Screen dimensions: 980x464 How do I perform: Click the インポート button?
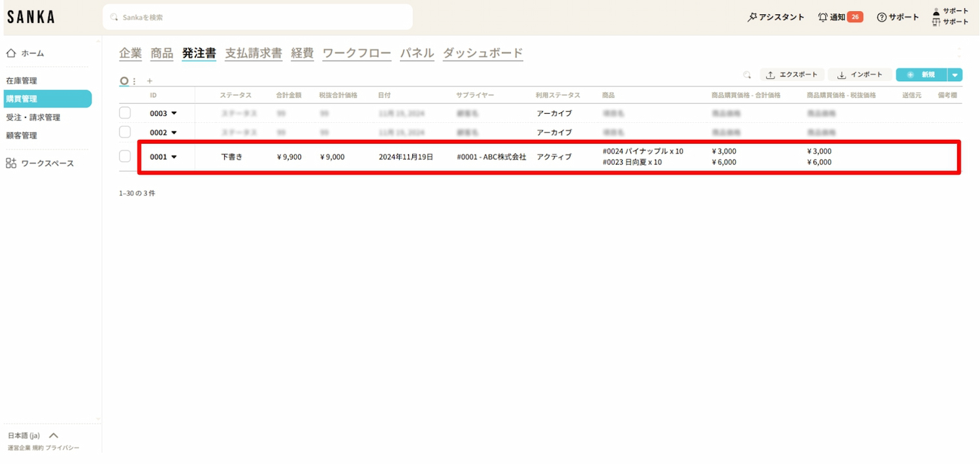tap(860, 75)
